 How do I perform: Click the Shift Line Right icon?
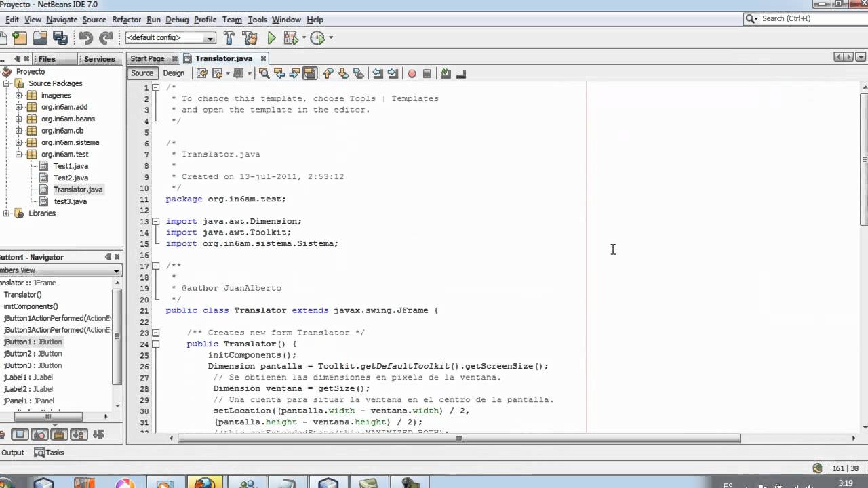393,73
